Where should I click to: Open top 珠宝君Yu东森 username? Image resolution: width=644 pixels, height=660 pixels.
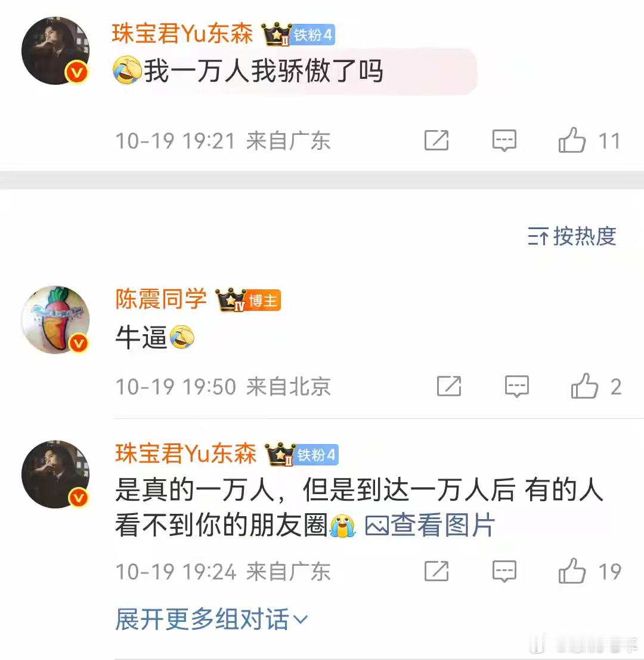tap(182, 33)
